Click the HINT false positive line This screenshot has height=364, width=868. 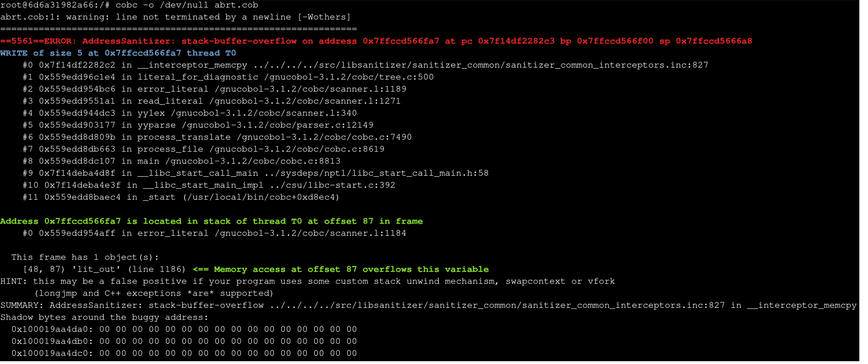[x=308, y=282]
